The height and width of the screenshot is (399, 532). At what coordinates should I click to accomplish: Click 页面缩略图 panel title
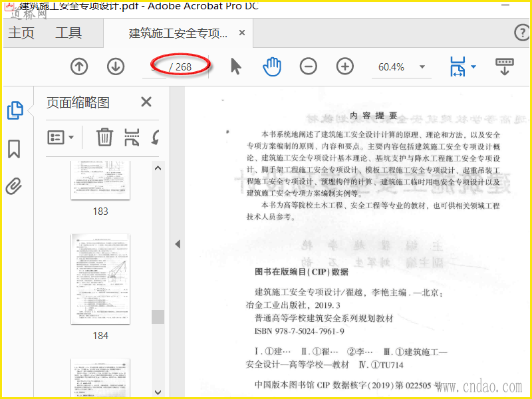[78, 102]
